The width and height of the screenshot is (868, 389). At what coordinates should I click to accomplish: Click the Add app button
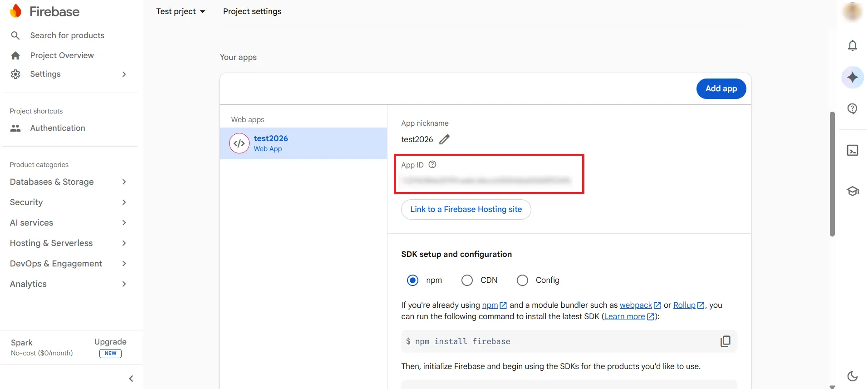coord(721,89)
